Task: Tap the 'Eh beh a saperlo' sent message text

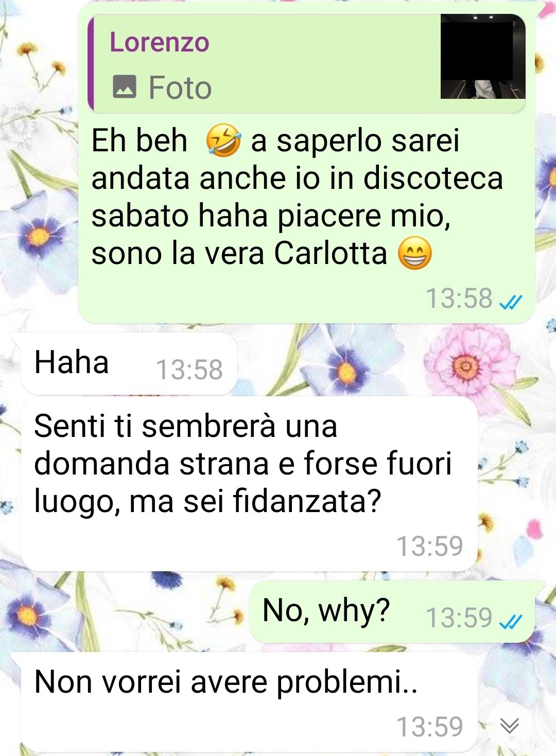Action: (297, 197)
